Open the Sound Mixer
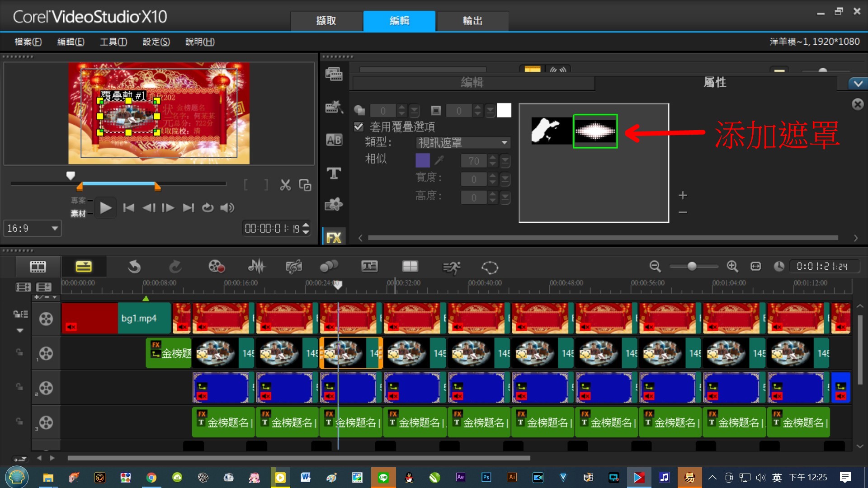 pyautogui.click(x=257, y=267)
